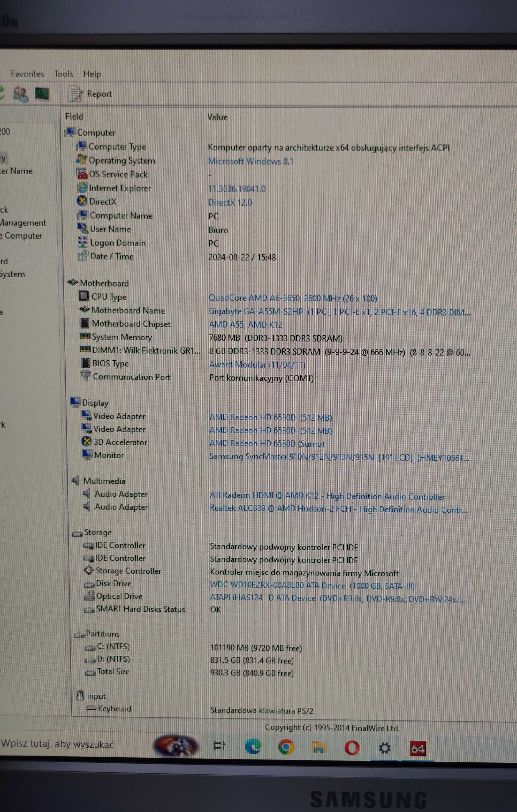Image resolution: width=517 pixels, height=812 pixels.
Task: Click the Internet Explorer icon
Action: 82,187
